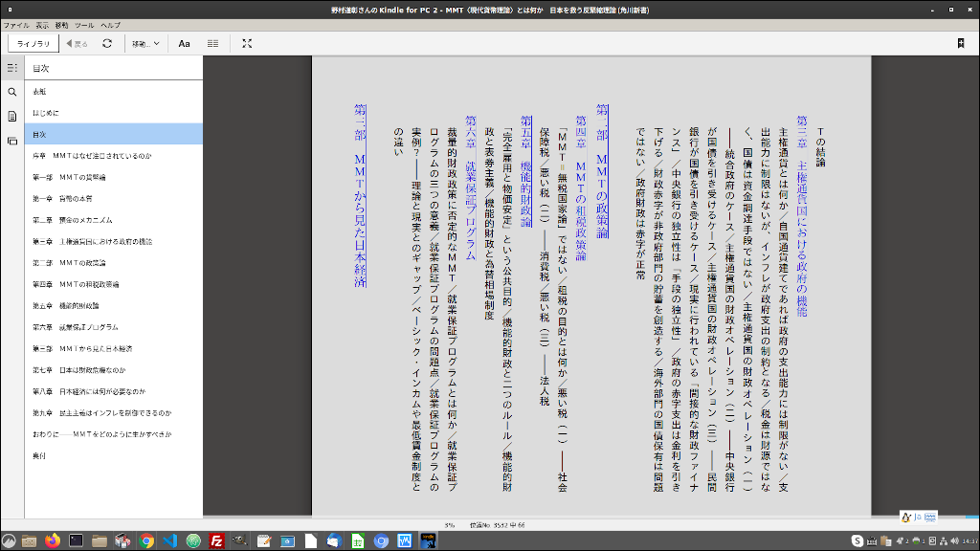Image resolution: width=980 pixels, height=551 pixels.
Task: Toggle the bookmark for this page
Action: click(x=961, y=43)
